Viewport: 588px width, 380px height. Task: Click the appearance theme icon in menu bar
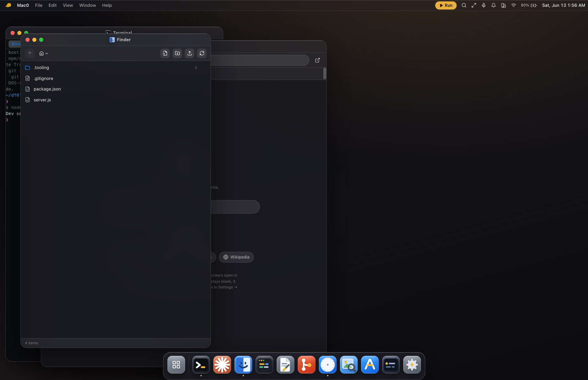point(504,5)
